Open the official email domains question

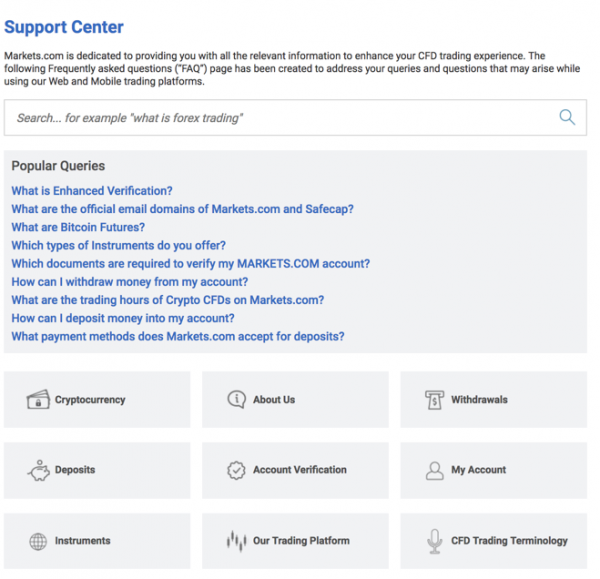(x=182, y=209)
